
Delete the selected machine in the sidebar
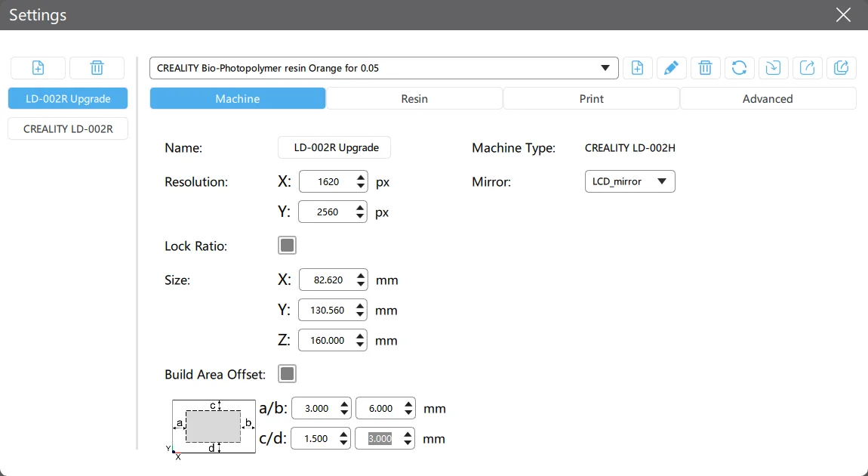pyautogui.click(x=97, y=68)
